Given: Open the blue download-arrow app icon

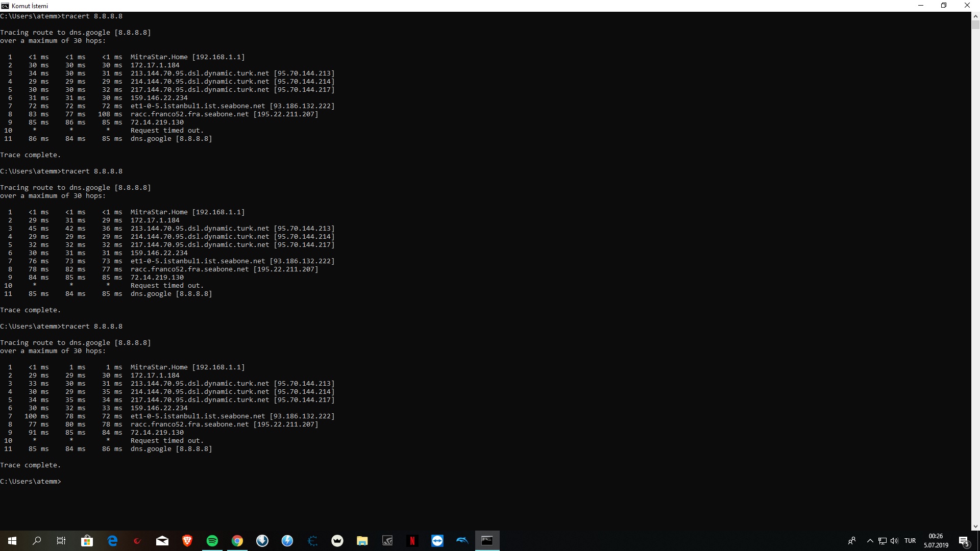Looking at the screenshot, I should 262,541.
